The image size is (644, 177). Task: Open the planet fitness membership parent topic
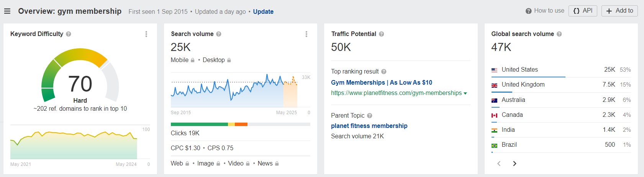[x=369, y=126]
